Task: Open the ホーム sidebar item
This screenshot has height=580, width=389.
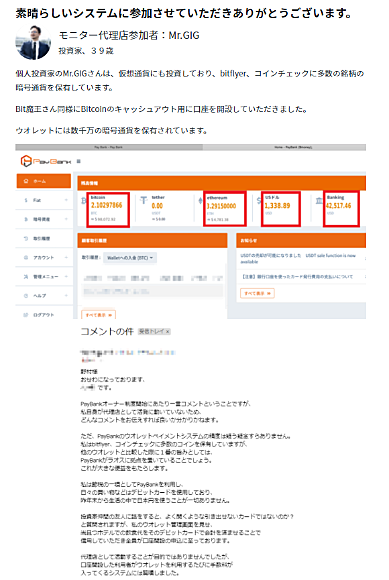Action: click(44, 181)
